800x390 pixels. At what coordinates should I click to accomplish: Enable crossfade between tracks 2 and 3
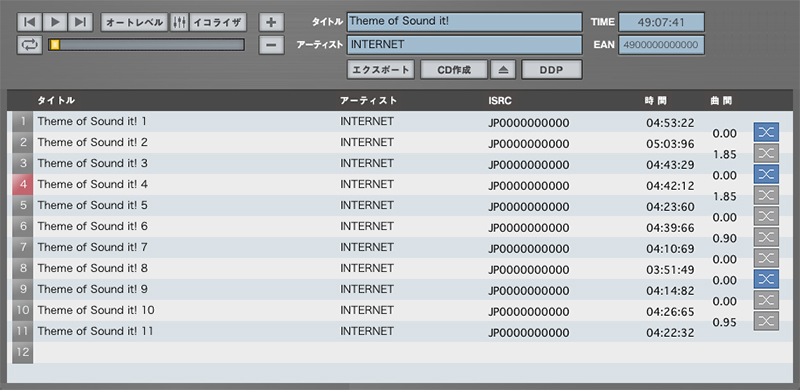click(x=766, y=153)
